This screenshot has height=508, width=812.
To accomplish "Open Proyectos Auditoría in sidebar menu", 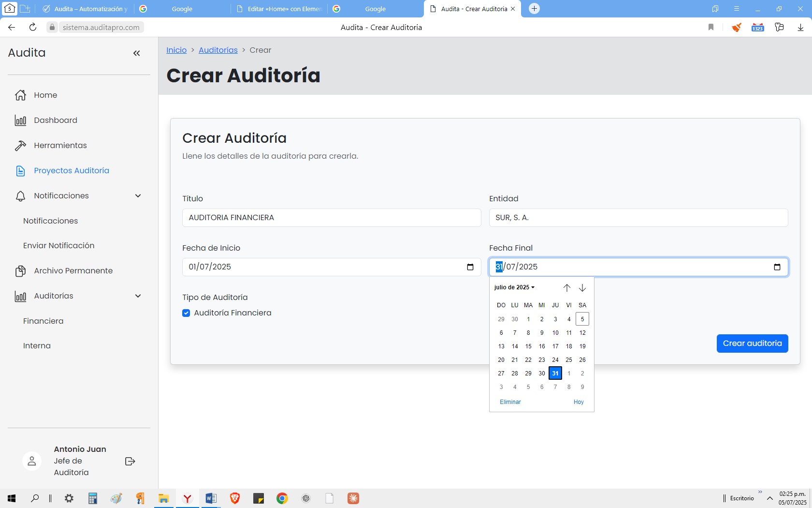I will click(71, 171).
